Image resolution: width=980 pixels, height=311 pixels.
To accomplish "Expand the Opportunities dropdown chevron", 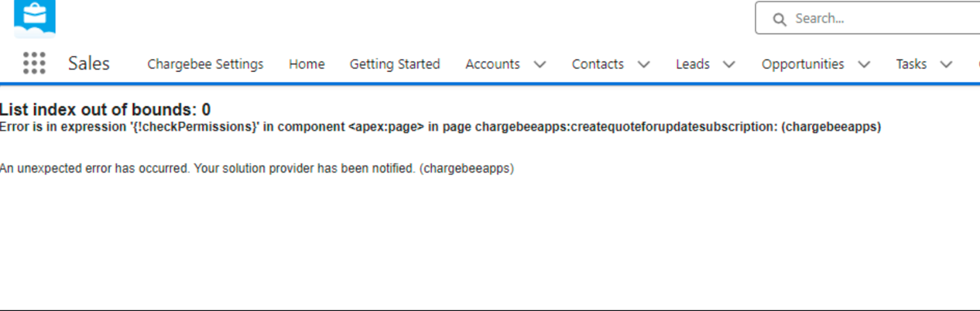I will coord(864,64).
